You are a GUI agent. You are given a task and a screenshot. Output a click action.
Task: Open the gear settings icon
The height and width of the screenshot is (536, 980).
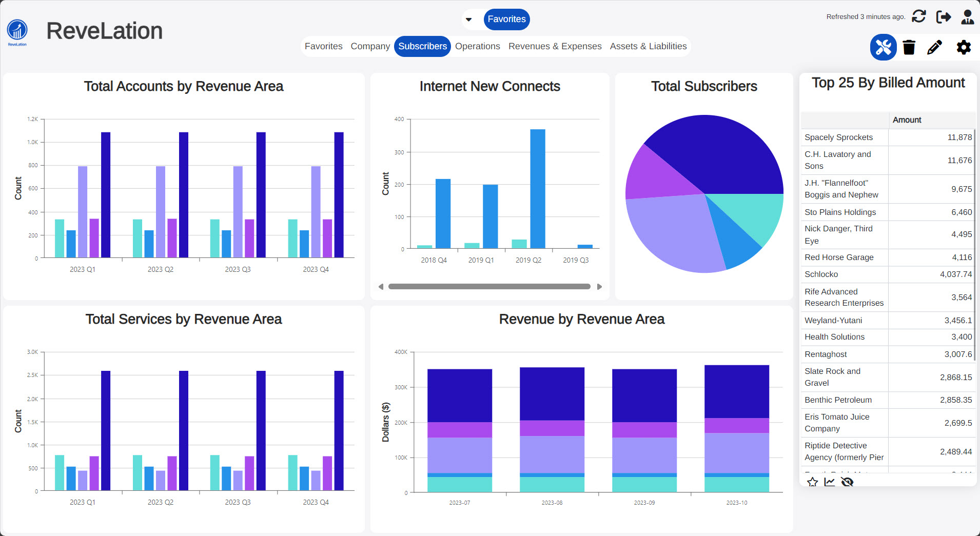tap(963, 47)
